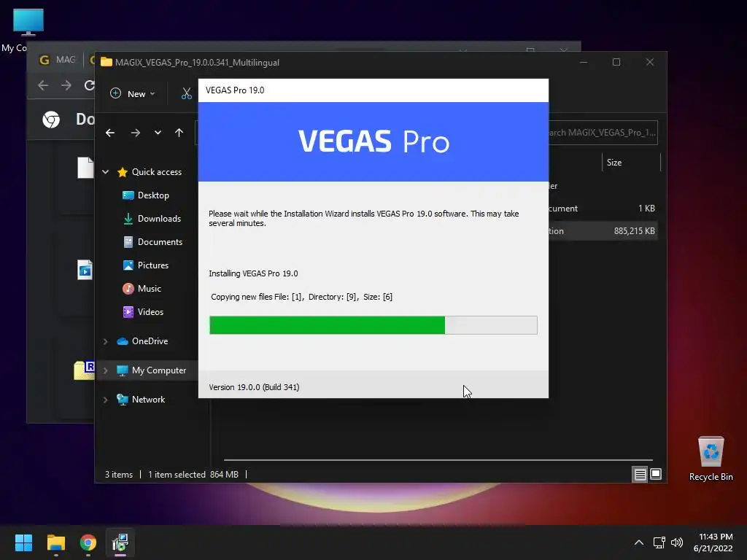747x560 pixels.
Task: Open Desktop in Quick access
Action: (x=153, y=195)
